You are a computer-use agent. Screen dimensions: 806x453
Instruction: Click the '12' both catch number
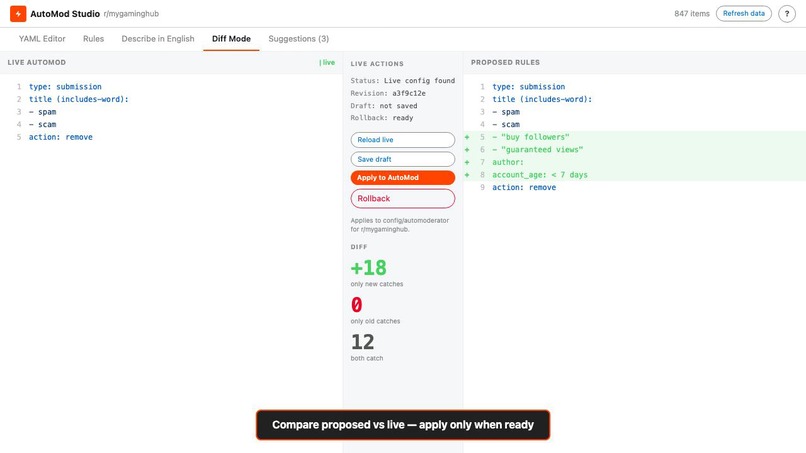coord(362,342)
